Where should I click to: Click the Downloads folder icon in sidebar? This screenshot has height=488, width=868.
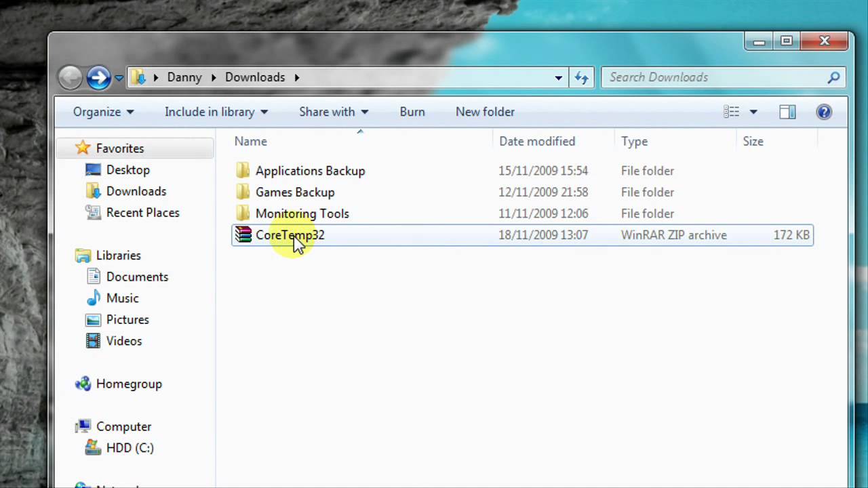coord(94,191)
